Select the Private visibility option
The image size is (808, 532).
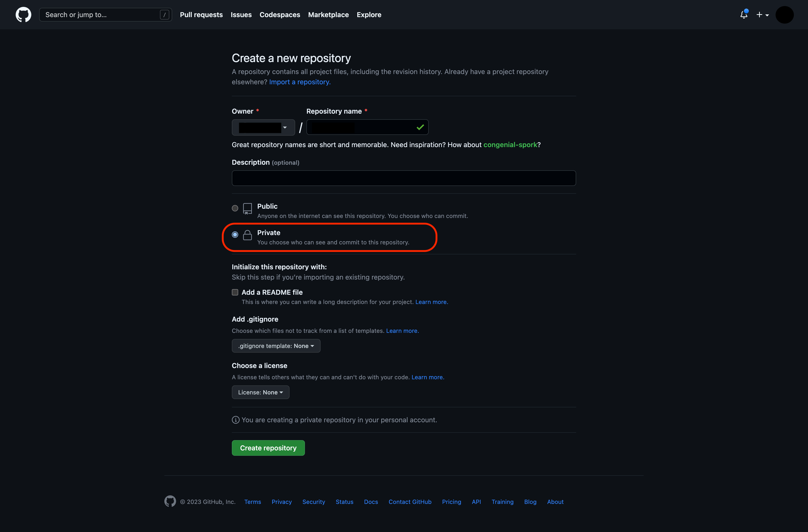pos(235,234)
